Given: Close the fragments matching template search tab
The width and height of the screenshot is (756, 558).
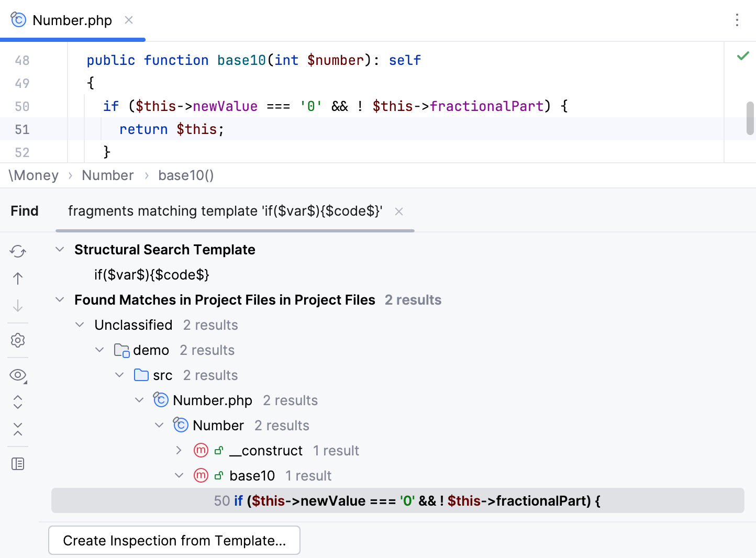Looking at the screenshot, I should [399, 211].
